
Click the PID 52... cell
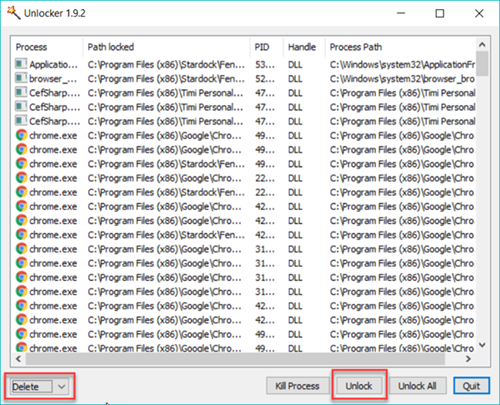265,79
